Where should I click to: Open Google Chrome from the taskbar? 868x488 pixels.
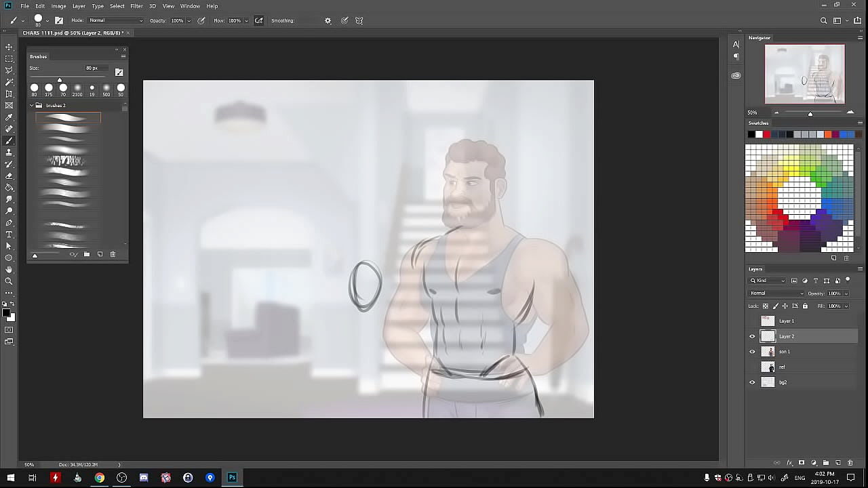pyautogui.click(x=100, y=478)
